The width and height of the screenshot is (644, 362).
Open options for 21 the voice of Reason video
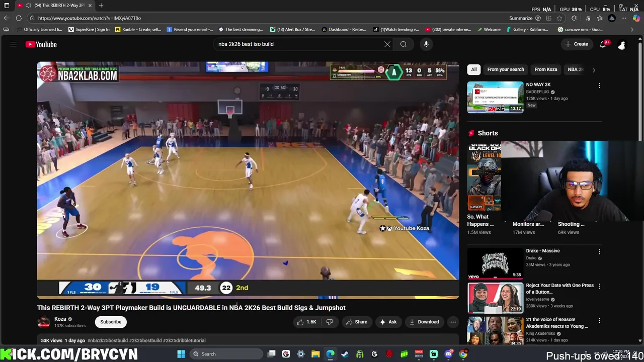tap(599, 320)
